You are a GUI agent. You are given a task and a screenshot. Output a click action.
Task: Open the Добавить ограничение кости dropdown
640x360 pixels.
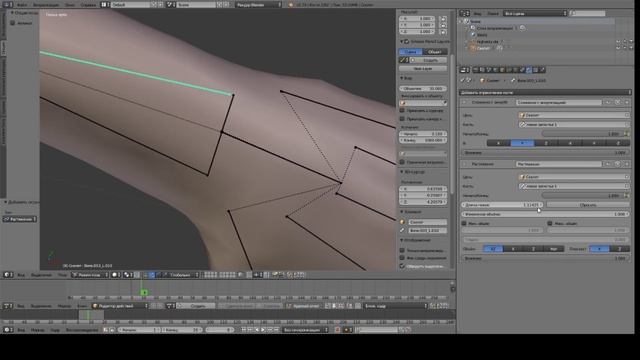pyautogui.click(x=545, y=93)
